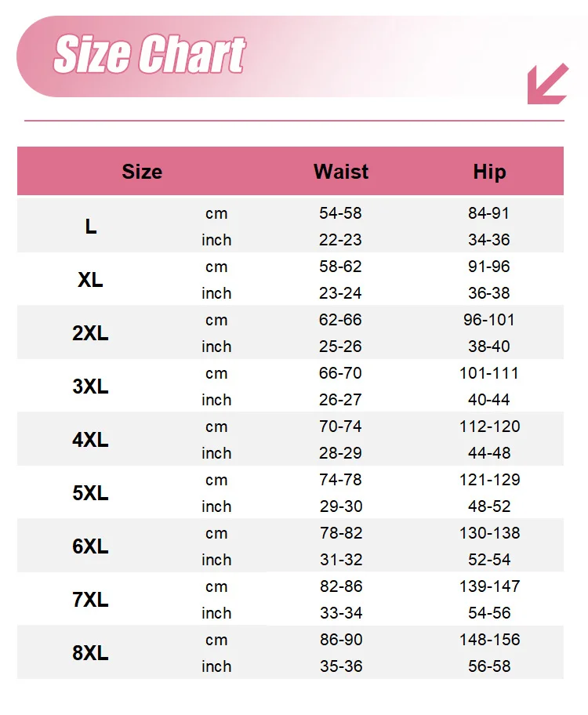Click the 5XL size label
The height and width of the screenshot is (715, 588).
click(91, 493)
